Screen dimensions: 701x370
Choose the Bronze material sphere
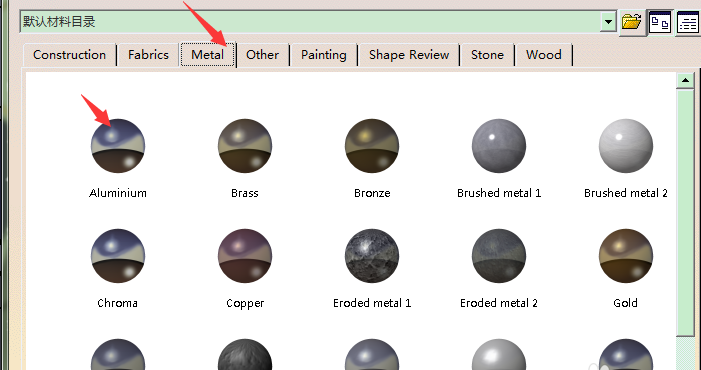372,146
